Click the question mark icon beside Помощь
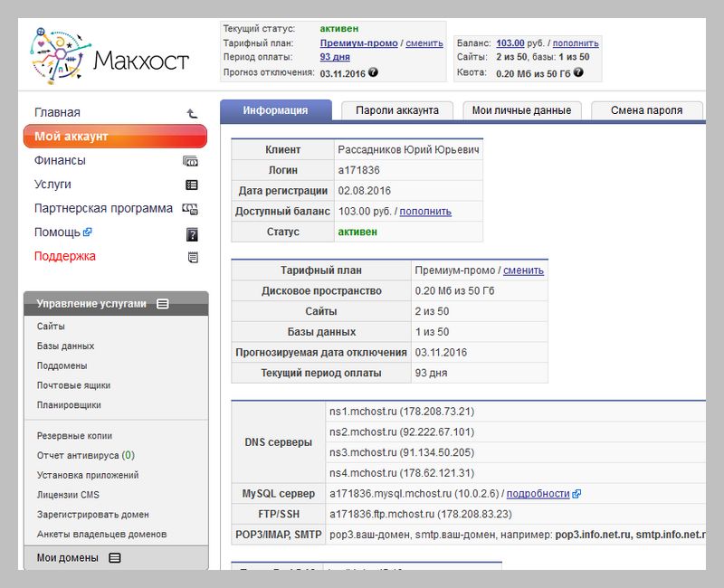The width and height of the screenshot is (724, 588). click(192, 234)
